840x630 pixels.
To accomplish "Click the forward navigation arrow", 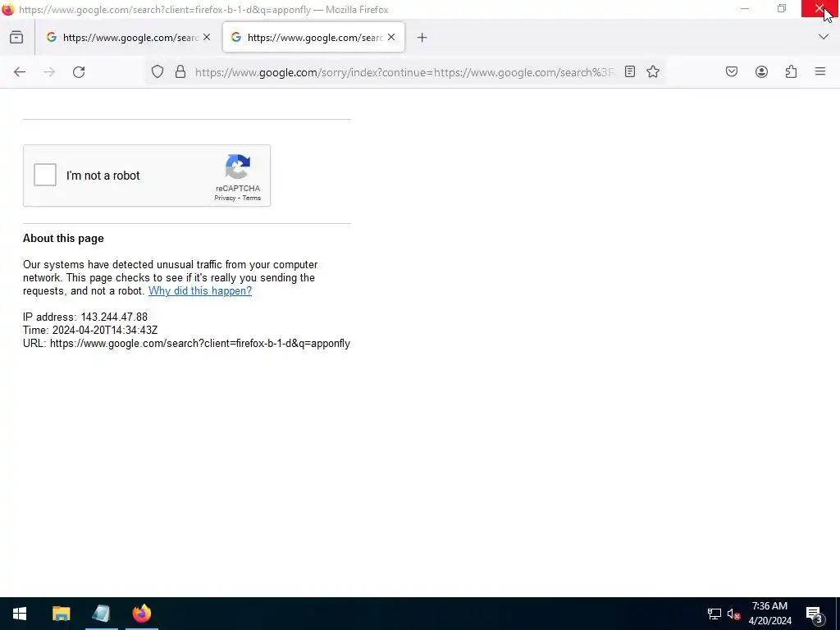I will 49,72.
